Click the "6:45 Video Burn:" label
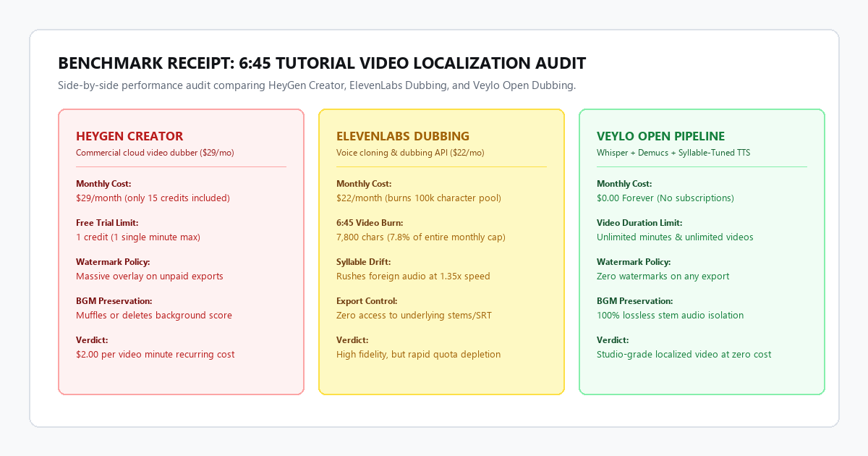 click(x=370, y=223)
